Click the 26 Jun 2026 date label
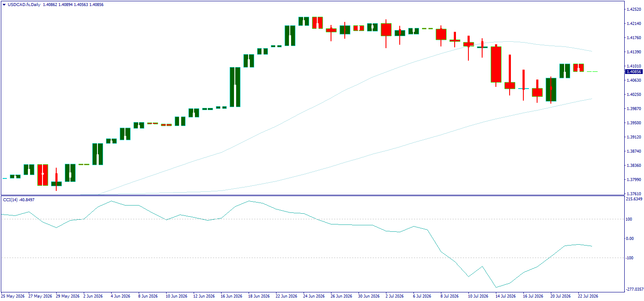Viewport: 644px width, 301px height. [341, 296]
